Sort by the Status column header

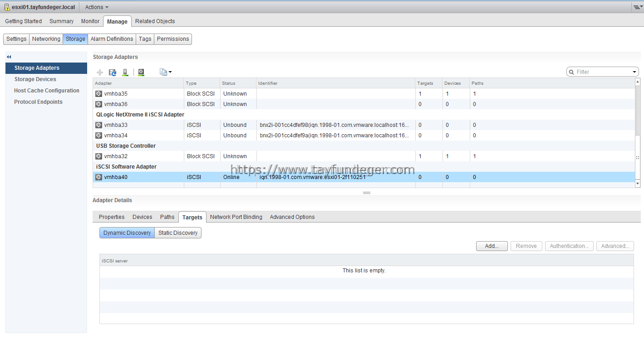click(x=238, y=83)
